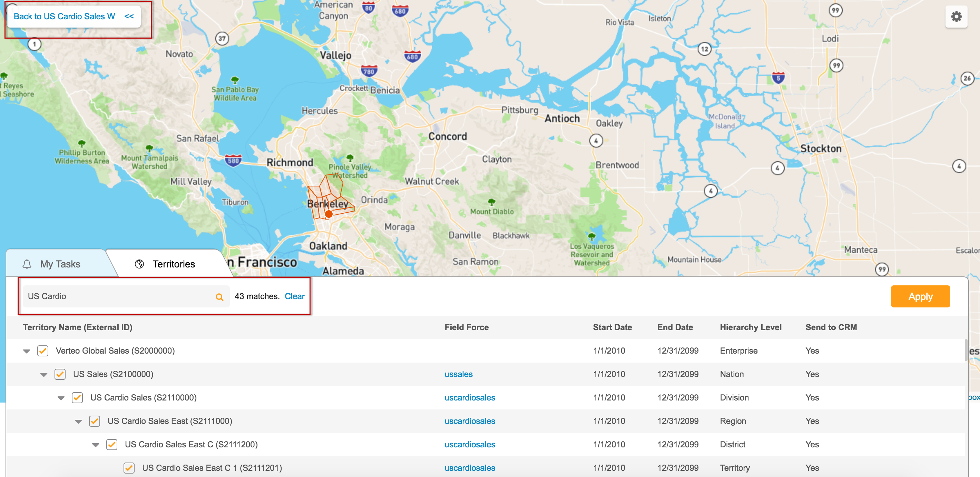980x477 pixels.
Task: Select the Territories tab
Action: (173, 264)
